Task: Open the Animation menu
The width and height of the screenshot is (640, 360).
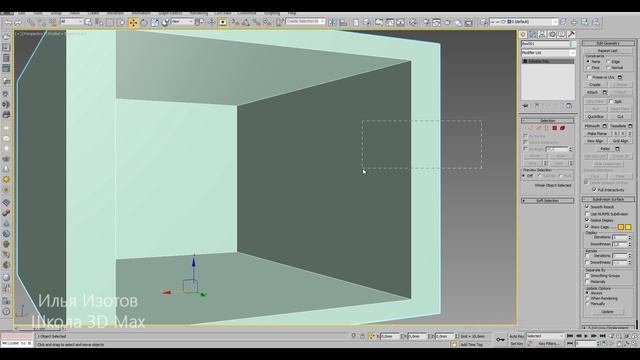Action: point(141,13)
